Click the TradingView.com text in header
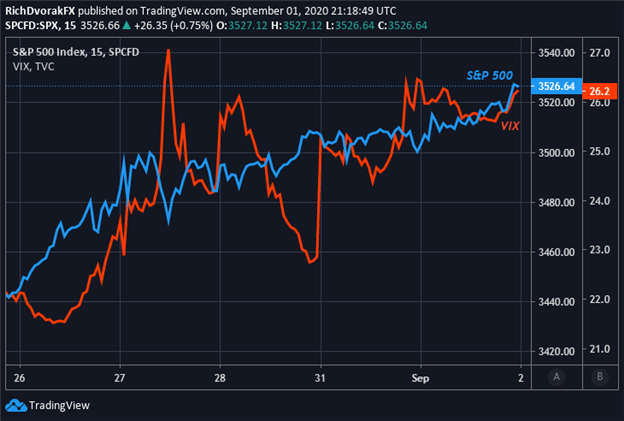Image resolution: width=624 pixels, height=421 pixels. pos(183,11)
